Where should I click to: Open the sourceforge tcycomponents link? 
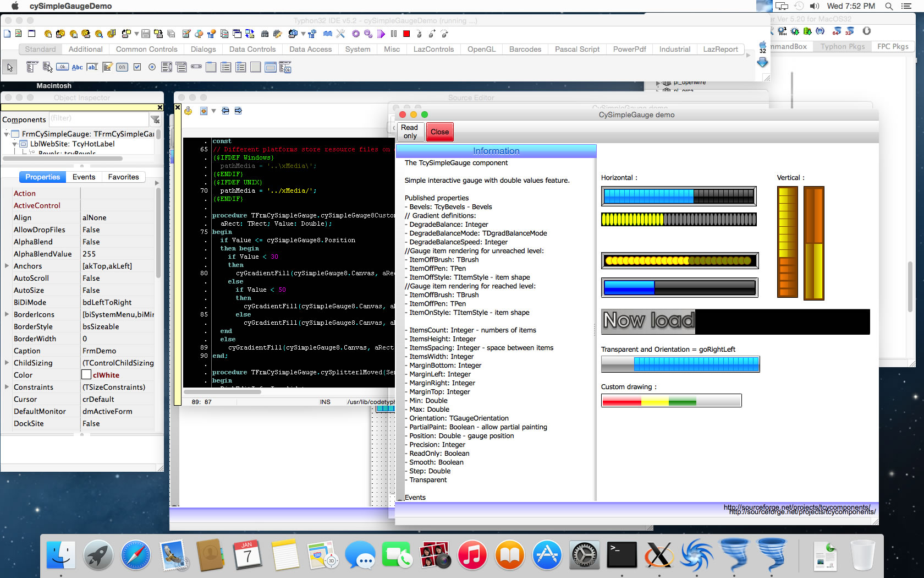pos(802,511)
